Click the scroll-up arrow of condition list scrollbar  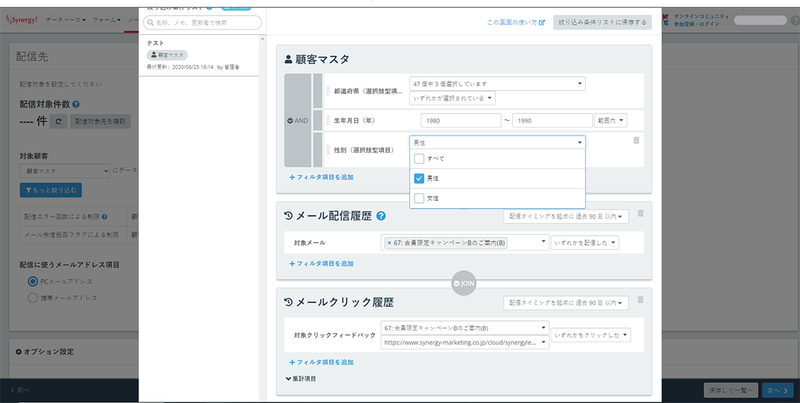tap(263, 39)
